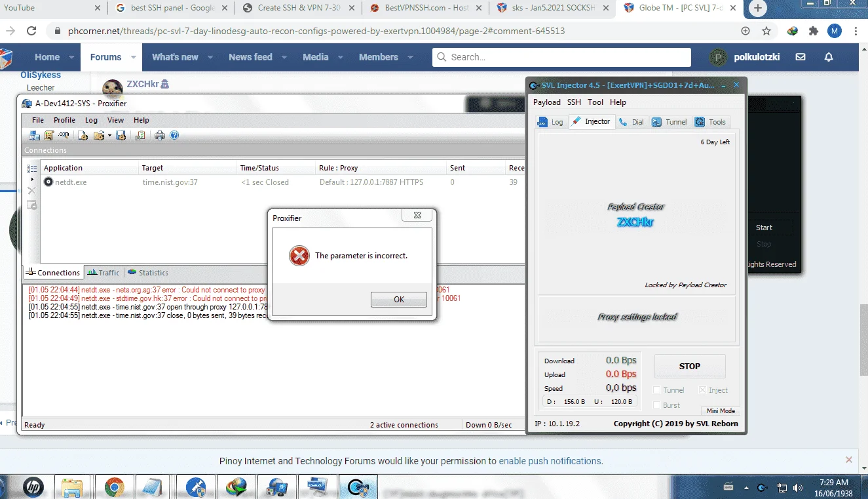Open the proxy checker icon in Proxifier toolbar
Viewport: 868px width, 499px height.
pyautogui.click(x=140, y=135)
